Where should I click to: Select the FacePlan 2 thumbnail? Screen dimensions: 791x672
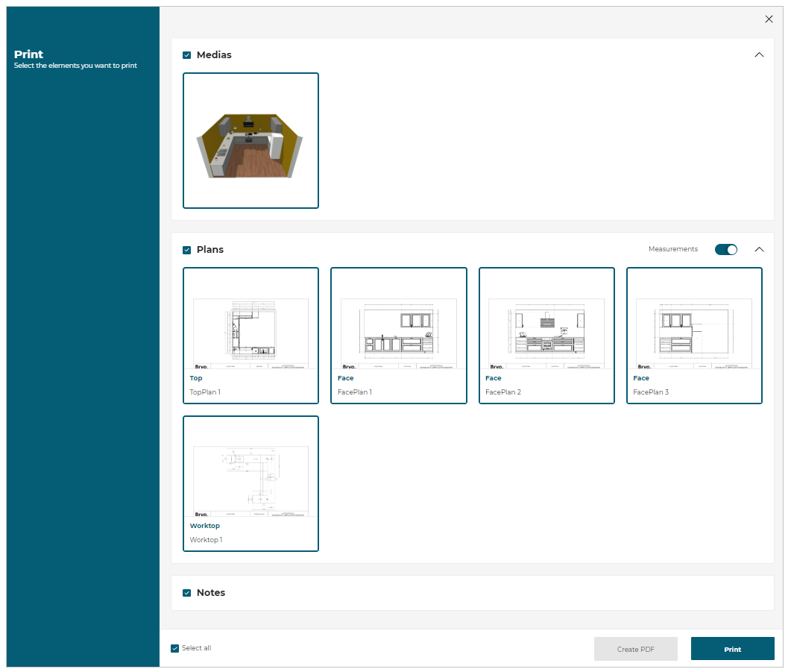[546, 335]
